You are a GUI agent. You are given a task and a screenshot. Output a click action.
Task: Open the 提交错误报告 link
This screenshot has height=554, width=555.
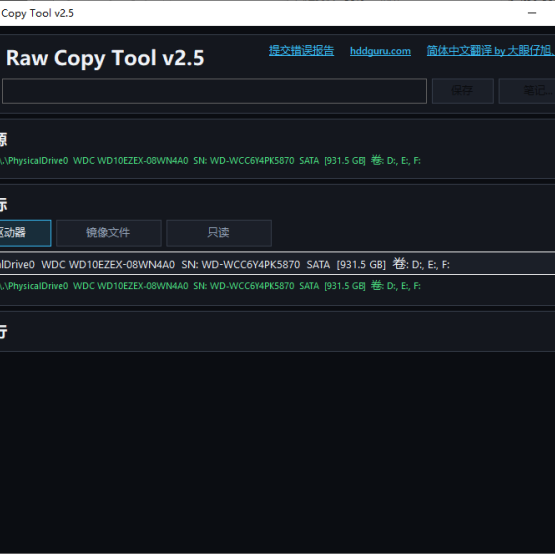coord(301,51)
